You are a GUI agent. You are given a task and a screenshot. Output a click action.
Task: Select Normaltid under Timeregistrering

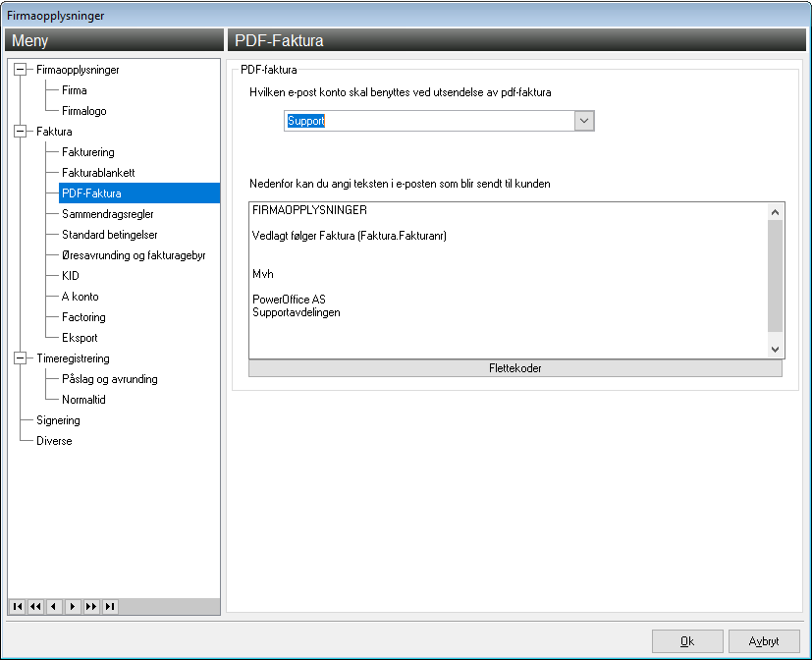[83, 400]
